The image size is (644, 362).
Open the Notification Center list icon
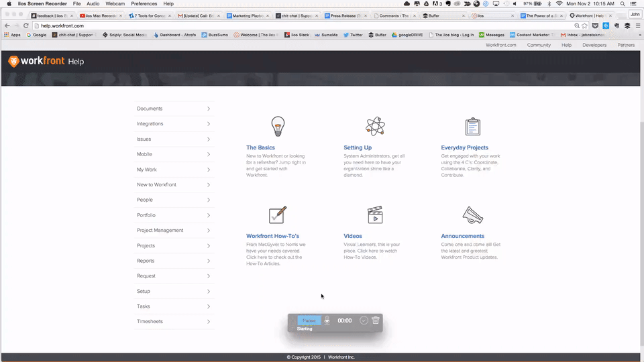coord(633,4)
